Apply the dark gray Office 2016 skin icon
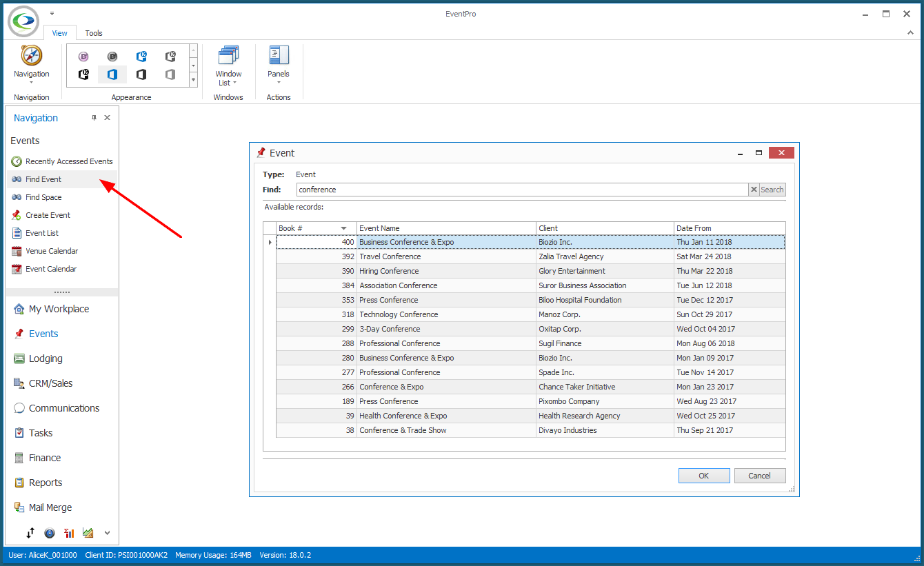 pos(170,57)
